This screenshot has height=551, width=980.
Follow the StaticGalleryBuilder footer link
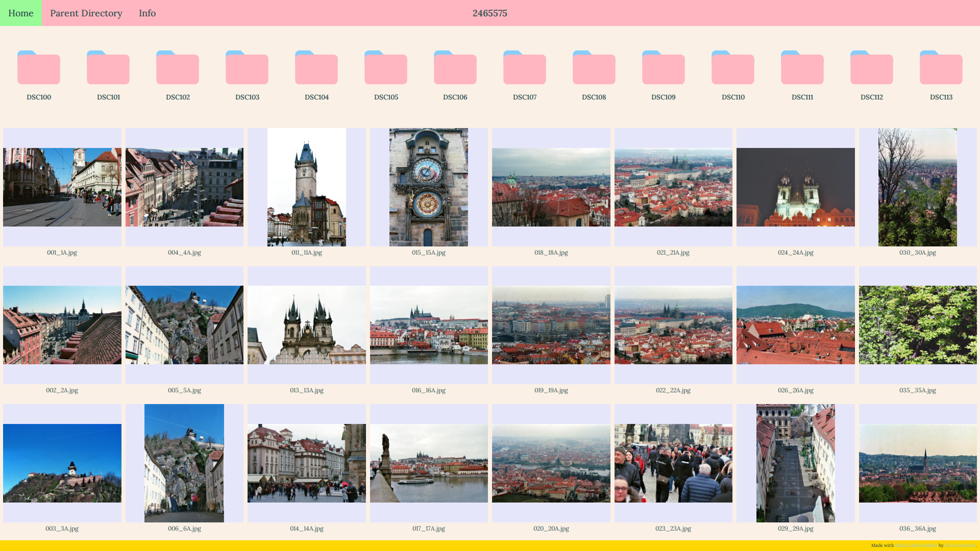[x=916, y=545]
